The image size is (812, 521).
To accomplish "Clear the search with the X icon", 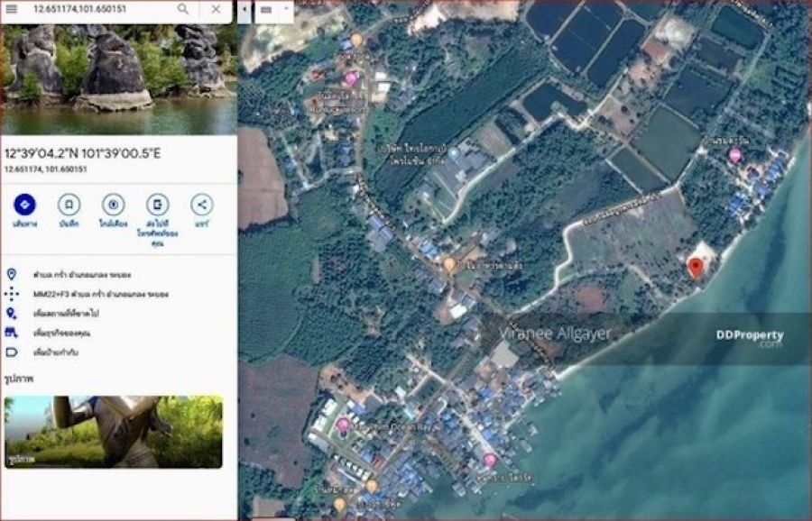I will tap(216, 9).
